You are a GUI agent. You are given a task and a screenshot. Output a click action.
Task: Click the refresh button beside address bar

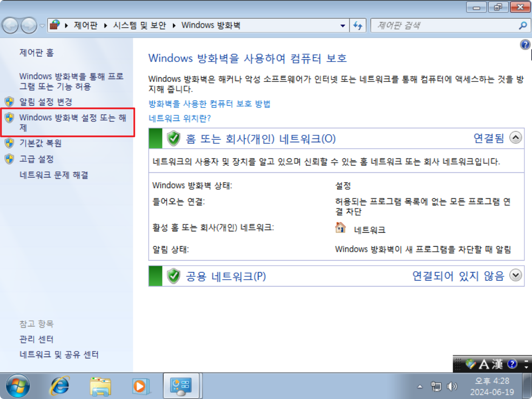(x=358, y=25)
